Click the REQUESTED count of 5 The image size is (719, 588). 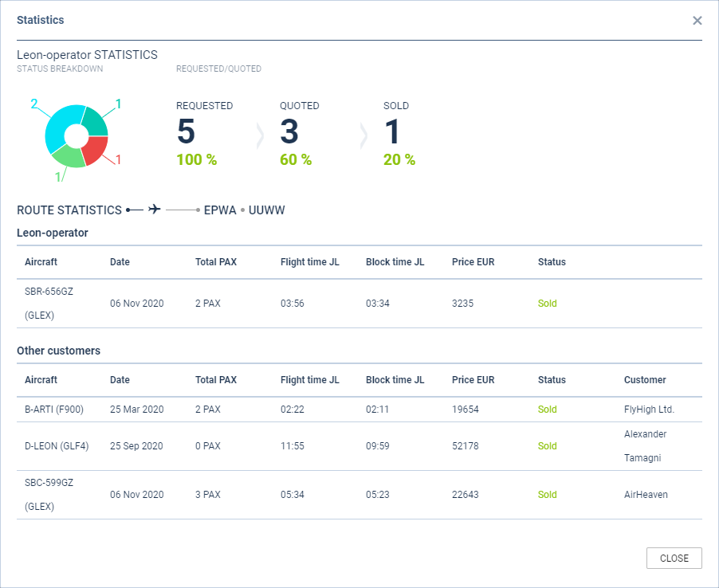tap(187, 131)
